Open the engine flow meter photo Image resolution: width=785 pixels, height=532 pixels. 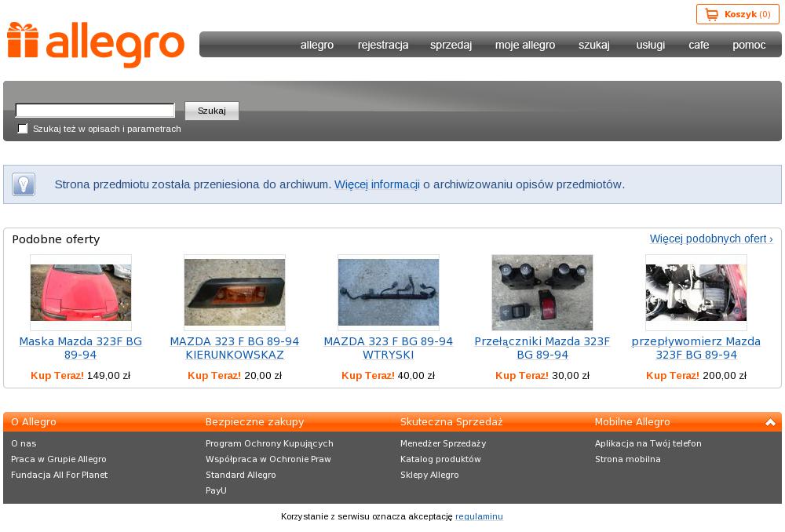coord(696,292)
